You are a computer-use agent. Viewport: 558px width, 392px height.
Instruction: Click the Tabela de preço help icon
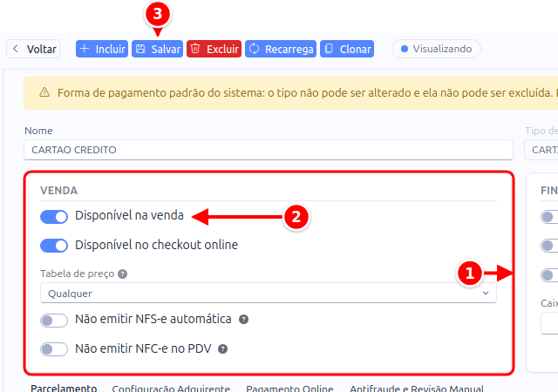pos(122,274)
